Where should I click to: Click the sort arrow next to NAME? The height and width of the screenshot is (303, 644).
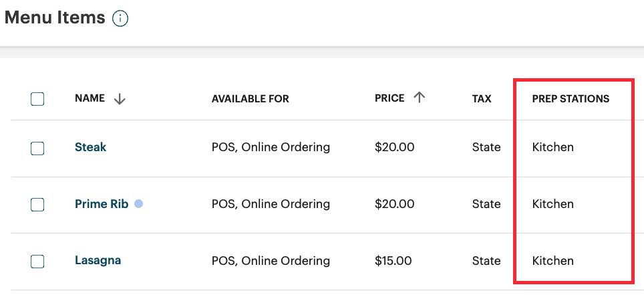tap(120, 99)
